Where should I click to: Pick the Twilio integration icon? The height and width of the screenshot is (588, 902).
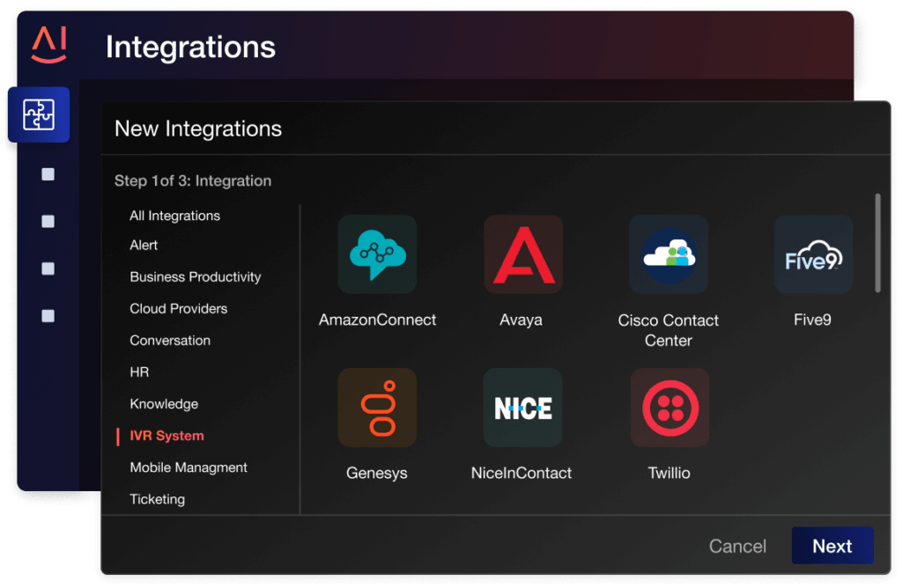tap(669, 408)
